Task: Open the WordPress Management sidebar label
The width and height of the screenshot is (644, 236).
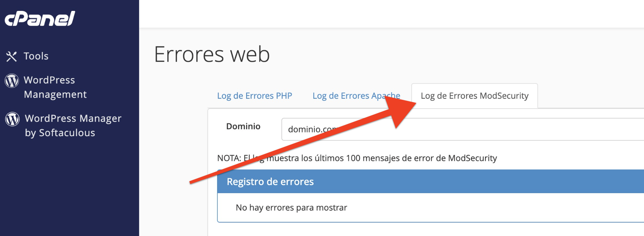Action: [55, 87]
